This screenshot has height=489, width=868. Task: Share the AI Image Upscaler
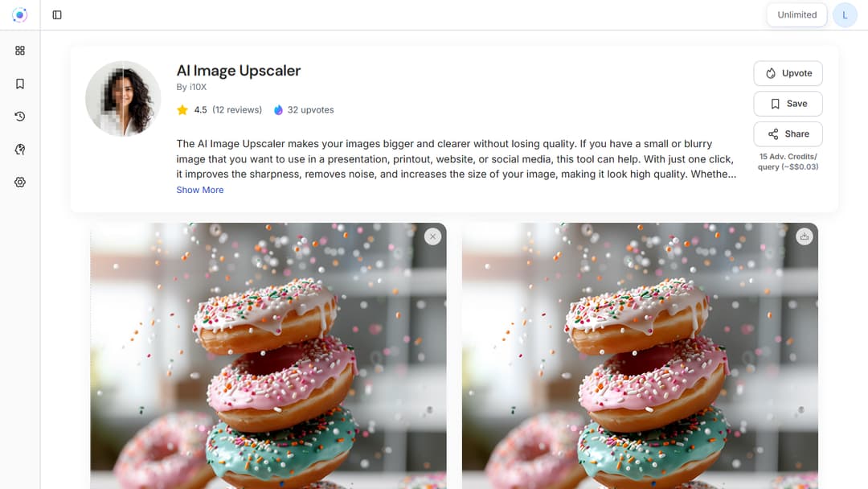click(788, 134)
